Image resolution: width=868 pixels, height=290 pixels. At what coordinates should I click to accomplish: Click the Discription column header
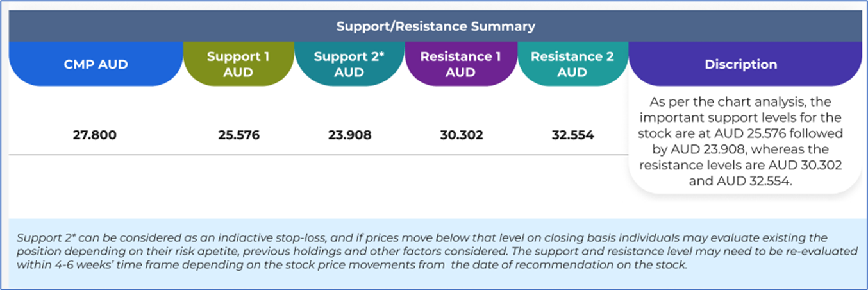point(740,64)
